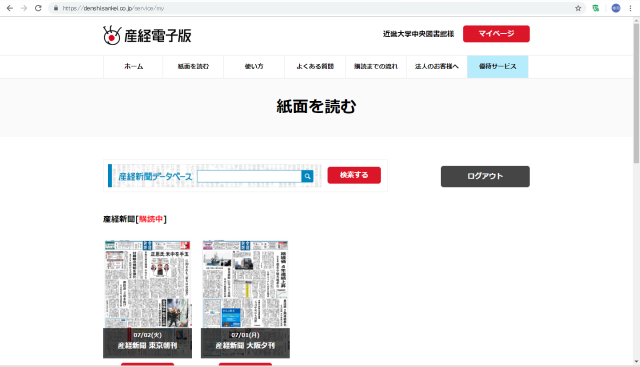640x367 pixels.
Task: Go back with the browser back arrow
Action: pyautogui.click(x=10, y=8)
